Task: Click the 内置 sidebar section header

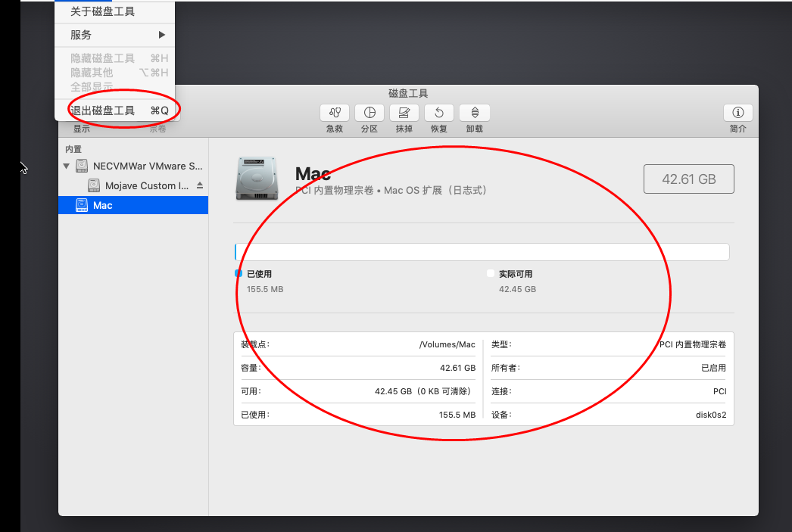Action: [73, 149]
